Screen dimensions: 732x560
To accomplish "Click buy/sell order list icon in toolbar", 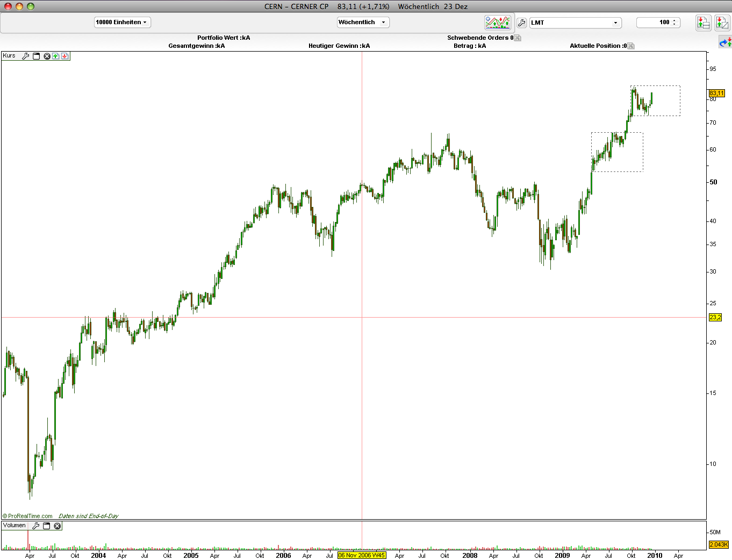I will [703, 23].
